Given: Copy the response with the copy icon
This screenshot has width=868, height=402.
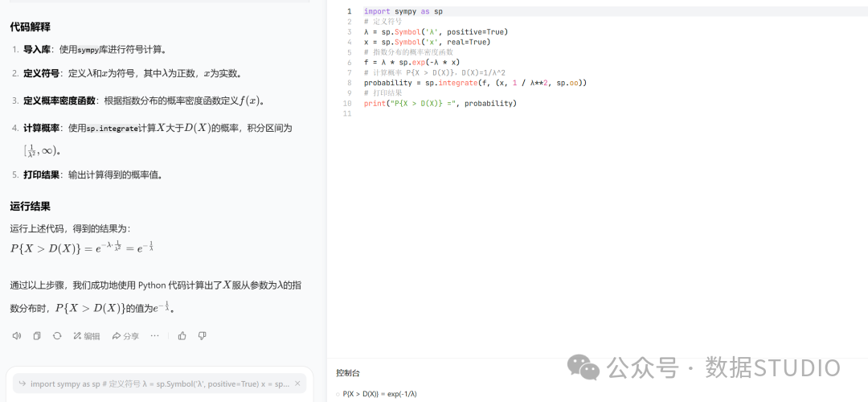Looking at the screenshot, I should point(37,335).
